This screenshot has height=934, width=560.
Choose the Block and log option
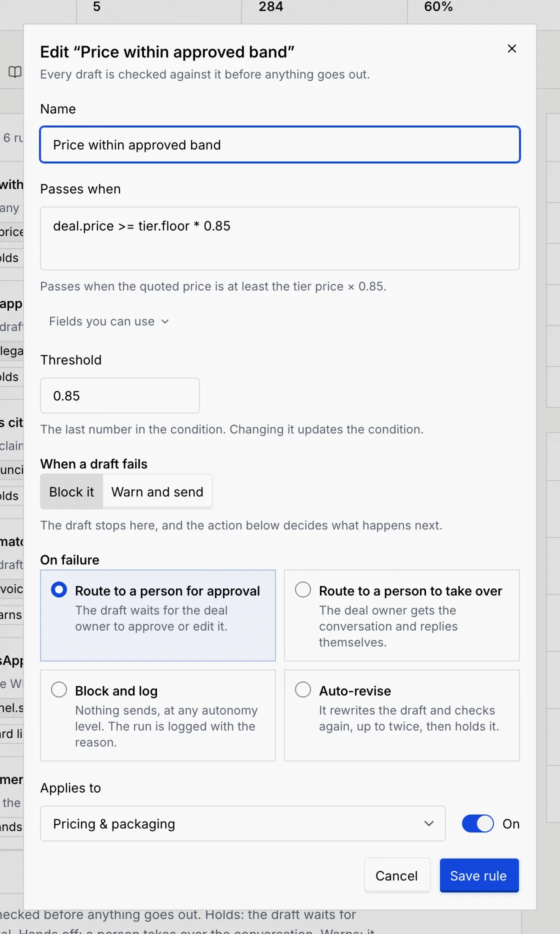pyautogui.click(x=158, y=715)
